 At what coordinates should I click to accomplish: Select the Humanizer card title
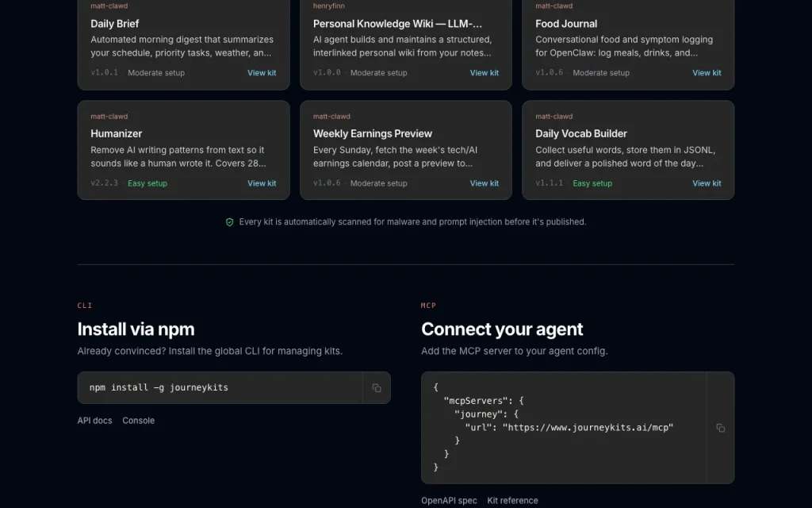click(x=116, y=133)
